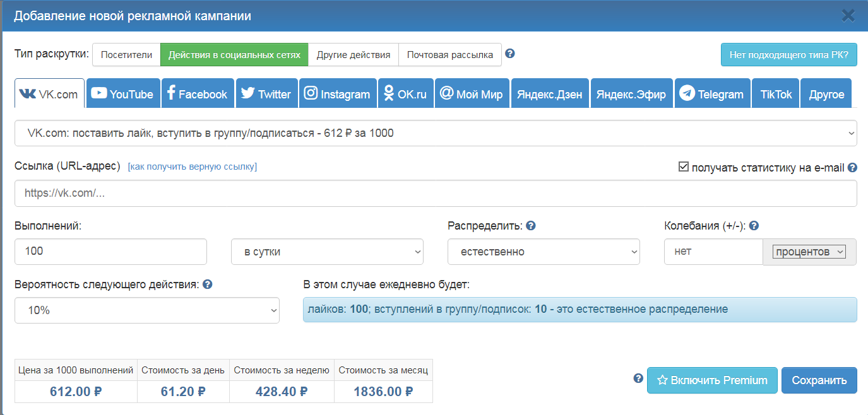Switch to the Telegram tab

pos(712,94)
